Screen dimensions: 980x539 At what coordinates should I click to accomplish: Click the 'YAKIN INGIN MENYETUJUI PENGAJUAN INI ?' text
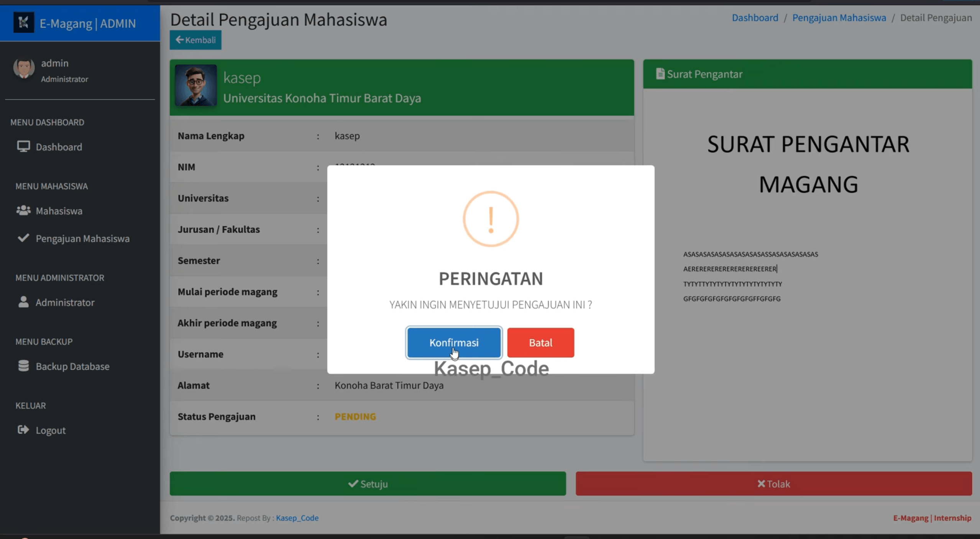(x=491, y=305)
